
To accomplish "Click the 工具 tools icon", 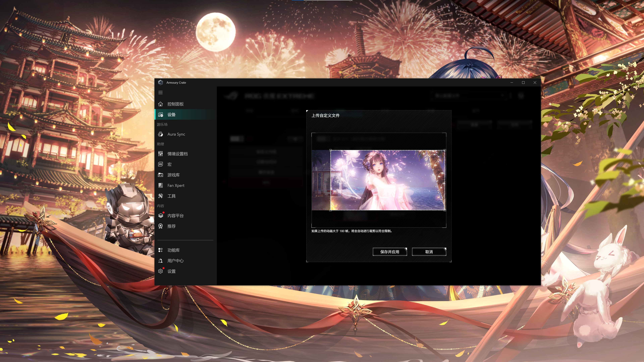I will click(160, 196).
